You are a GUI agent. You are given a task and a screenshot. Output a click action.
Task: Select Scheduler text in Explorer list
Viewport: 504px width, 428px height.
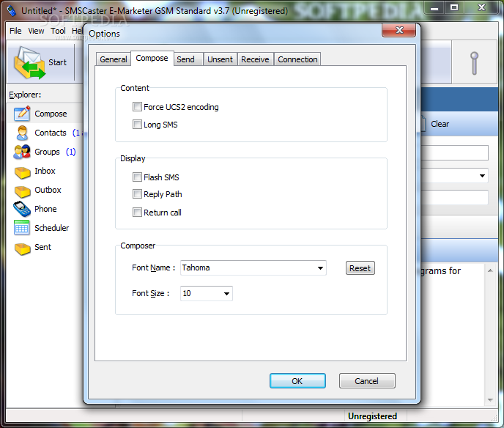52,228
